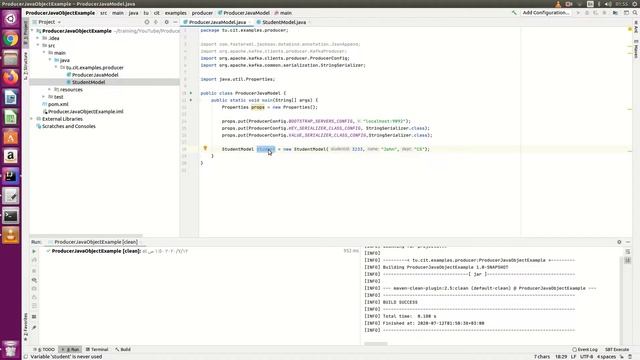Hide the Project panel with minus icon

(176, 22)
